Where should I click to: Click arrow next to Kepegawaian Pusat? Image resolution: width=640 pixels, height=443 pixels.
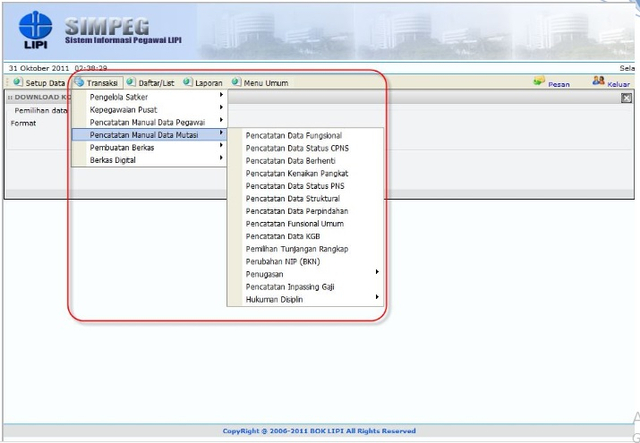(x=221, y=107)
